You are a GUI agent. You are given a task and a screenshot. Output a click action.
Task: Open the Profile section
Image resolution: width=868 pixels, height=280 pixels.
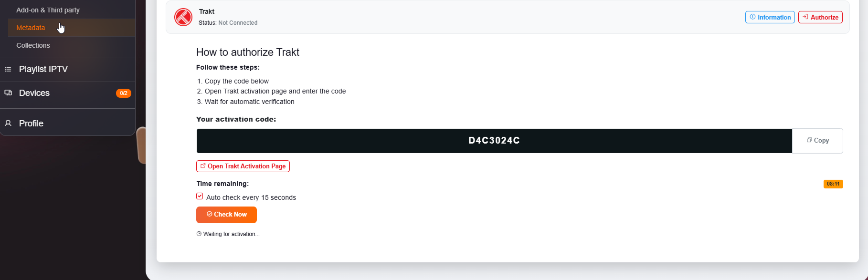31,124
